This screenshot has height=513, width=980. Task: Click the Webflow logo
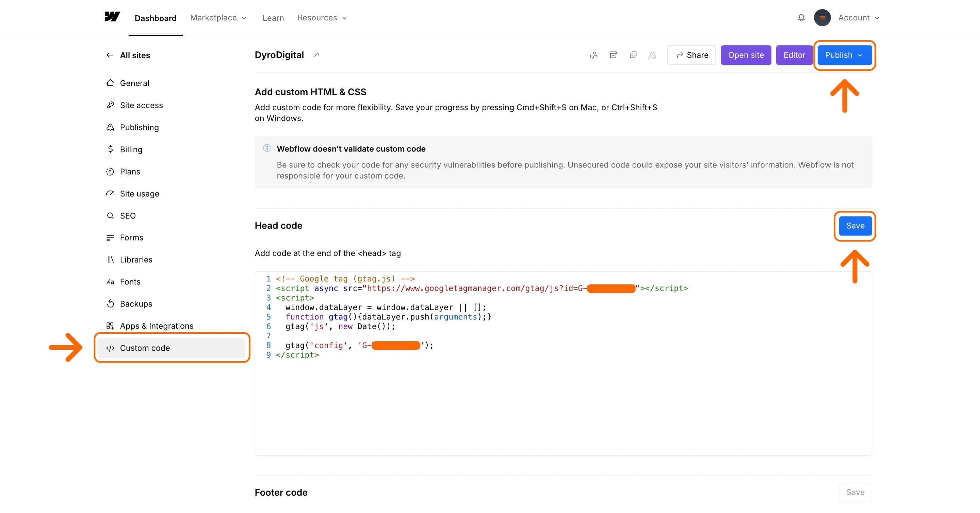point(112,17)
